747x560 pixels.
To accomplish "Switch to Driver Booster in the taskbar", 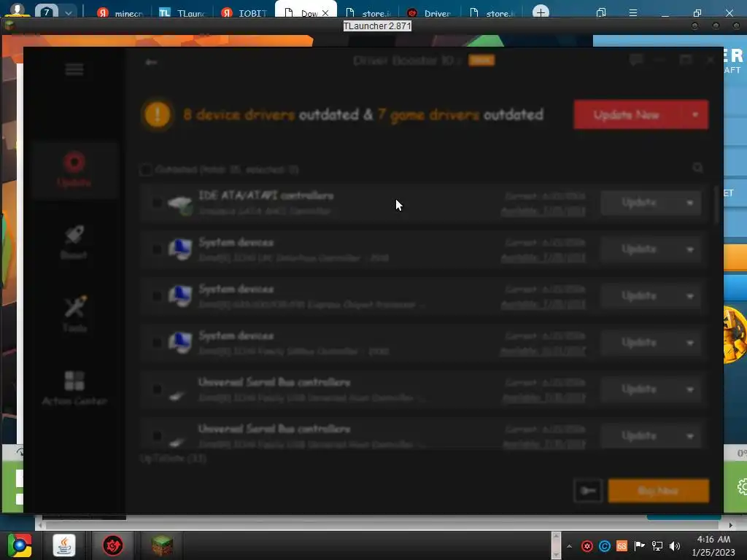I will tap(113, 545).
